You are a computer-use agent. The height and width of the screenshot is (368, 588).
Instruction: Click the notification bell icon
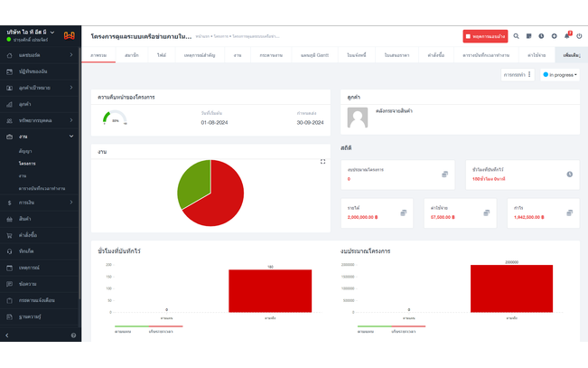[567, 36]
